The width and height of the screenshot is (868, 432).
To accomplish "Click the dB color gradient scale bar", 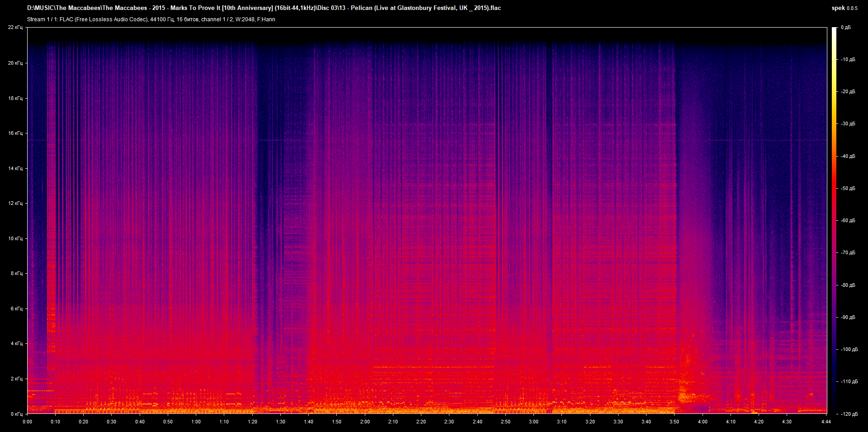I will [834, 220].
